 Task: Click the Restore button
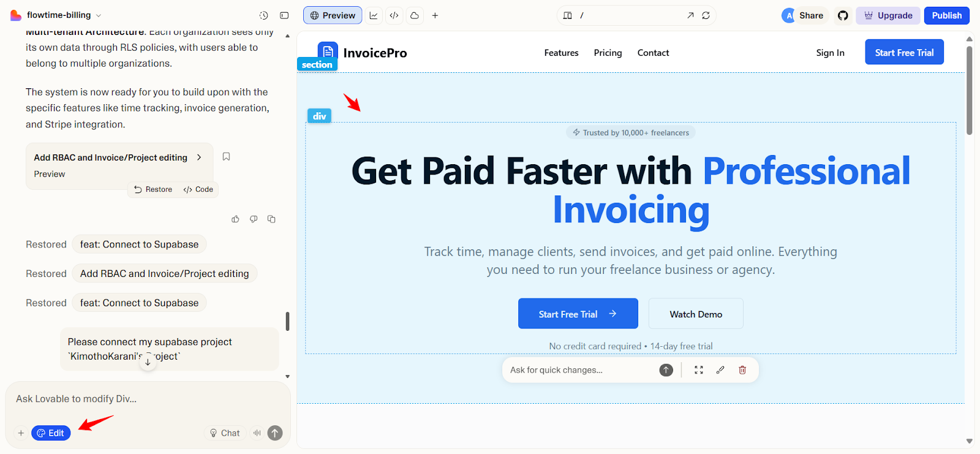point(153,189)
